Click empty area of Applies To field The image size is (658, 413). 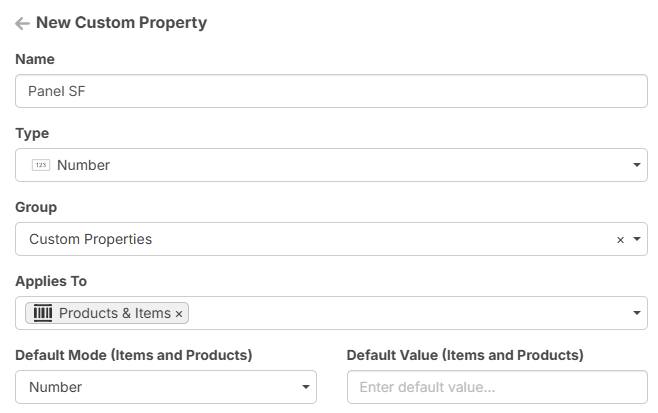[400, 313]
